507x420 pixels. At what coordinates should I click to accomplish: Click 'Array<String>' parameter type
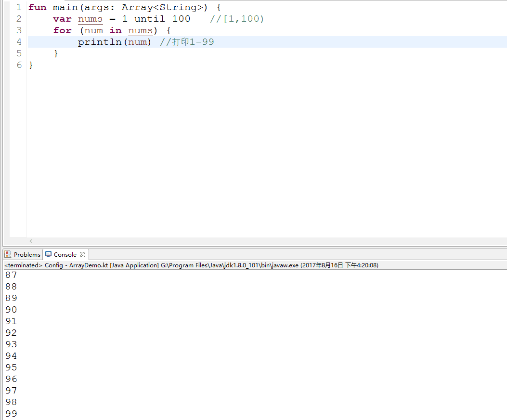click(163, 7)
